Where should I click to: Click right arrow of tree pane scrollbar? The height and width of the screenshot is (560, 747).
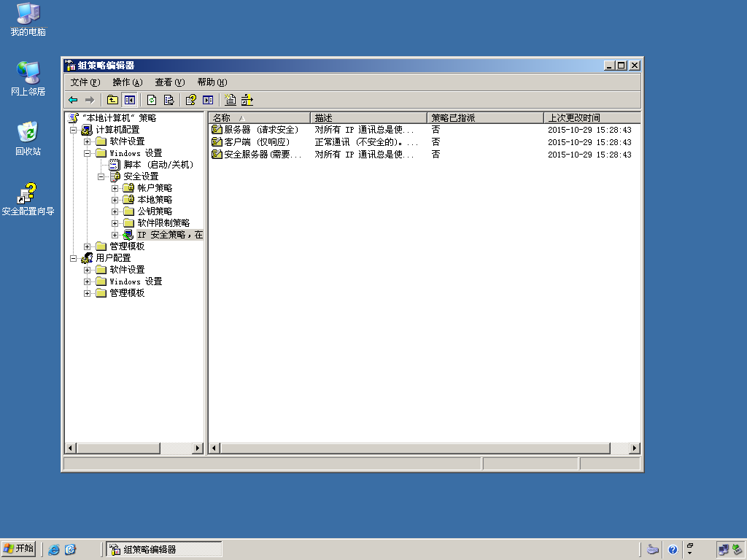click(x=198, y=448)
